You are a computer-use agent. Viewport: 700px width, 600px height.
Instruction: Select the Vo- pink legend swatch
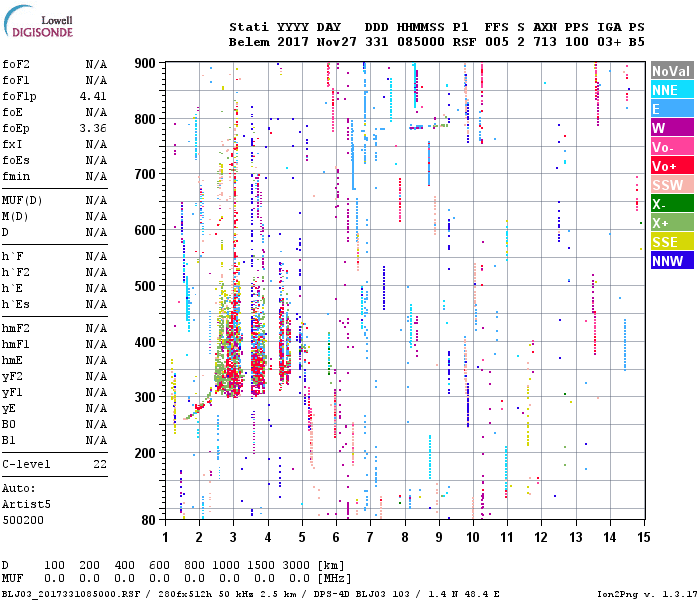point(672,146)
